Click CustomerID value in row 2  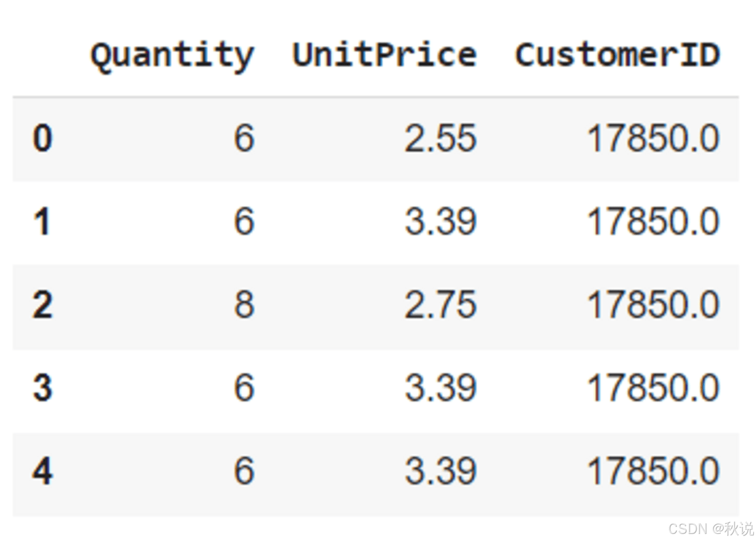click(x=654, y=305)
